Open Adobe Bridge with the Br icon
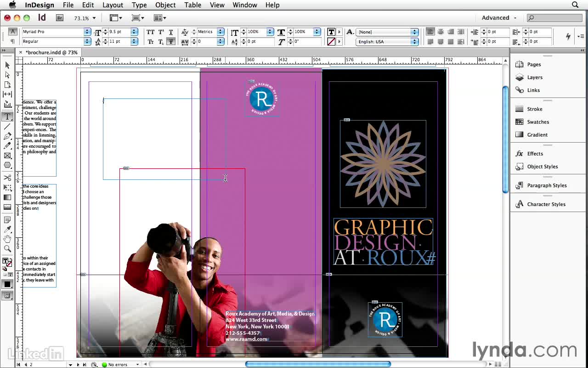 pyautogui.click(x=59, y=18)
